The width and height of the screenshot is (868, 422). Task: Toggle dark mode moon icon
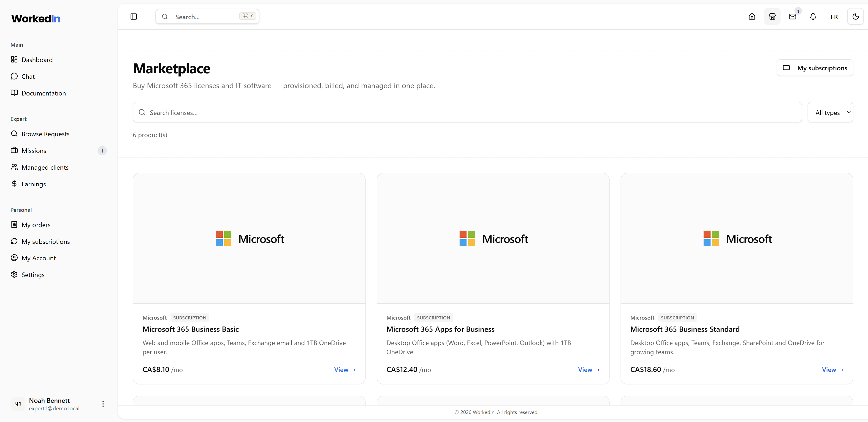855,16
